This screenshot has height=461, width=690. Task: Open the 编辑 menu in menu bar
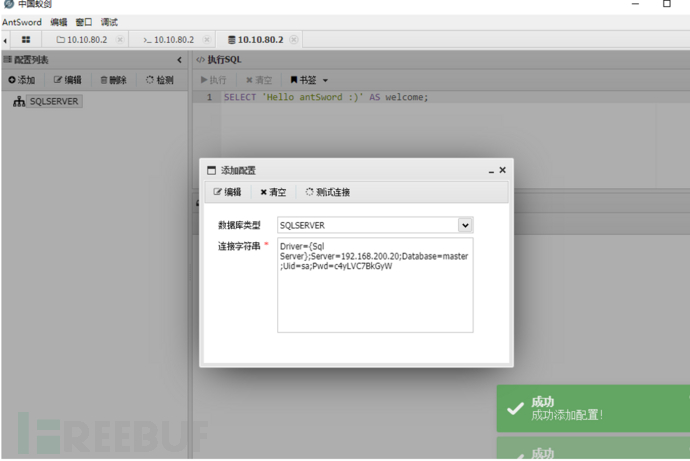pos(59,22)
